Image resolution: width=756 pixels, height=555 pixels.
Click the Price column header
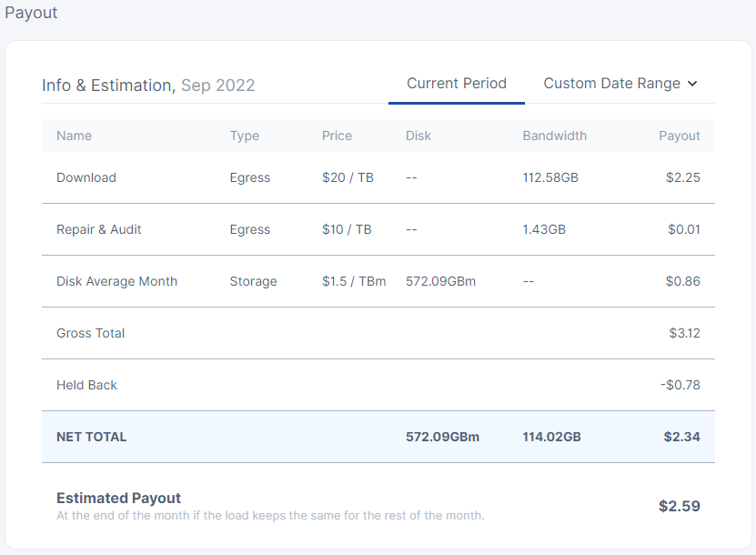pyautogui.click(x=337, y=136)
